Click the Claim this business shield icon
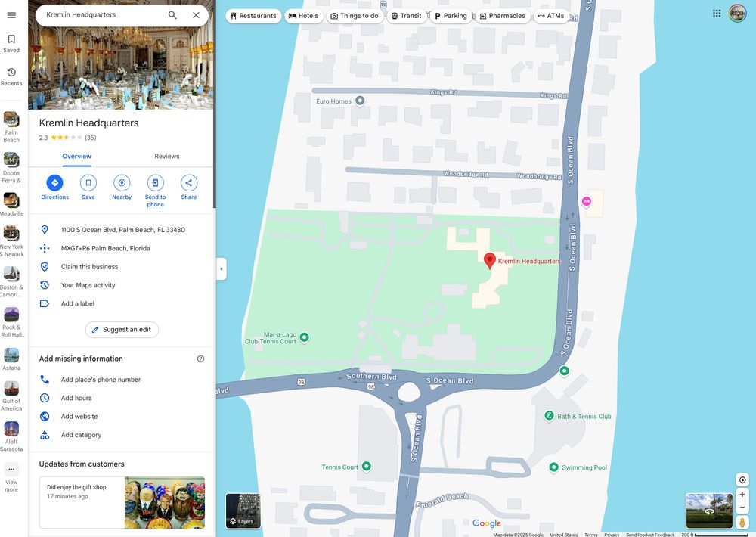 point(45,266)
